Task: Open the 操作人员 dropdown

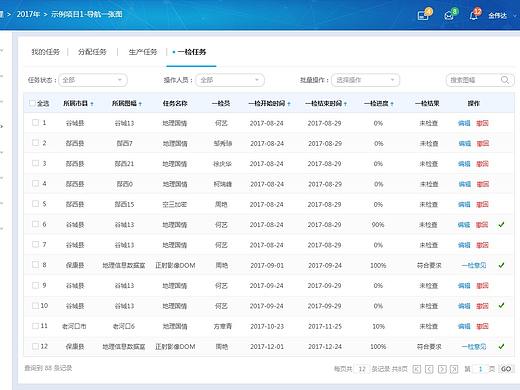Action: tap(230, 80)
